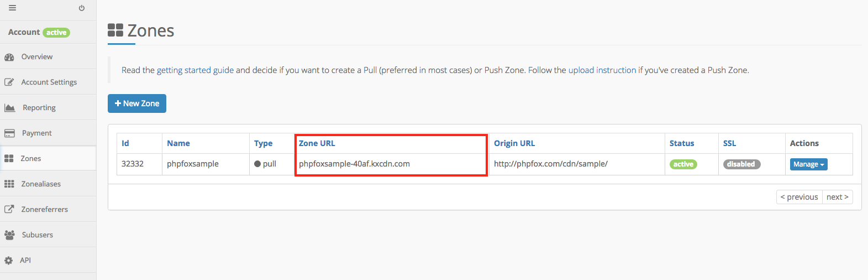
Task: Click the hamburger menu icon
Action: pyautogui.click(x=12, y=8)
